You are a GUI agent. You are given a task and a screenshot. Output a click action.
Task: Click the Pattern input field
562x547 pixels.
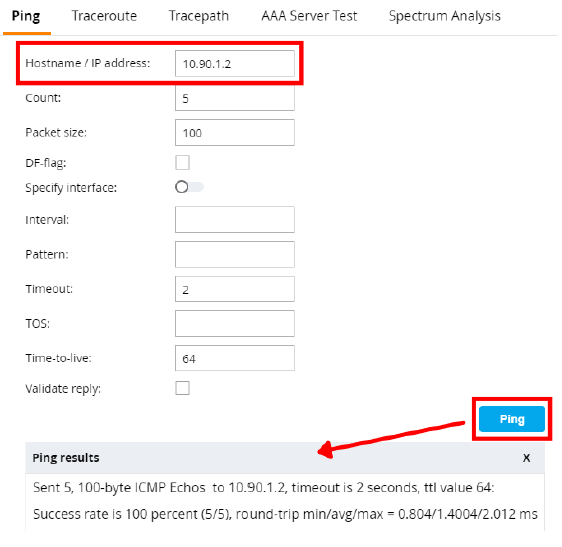[235, 254]
